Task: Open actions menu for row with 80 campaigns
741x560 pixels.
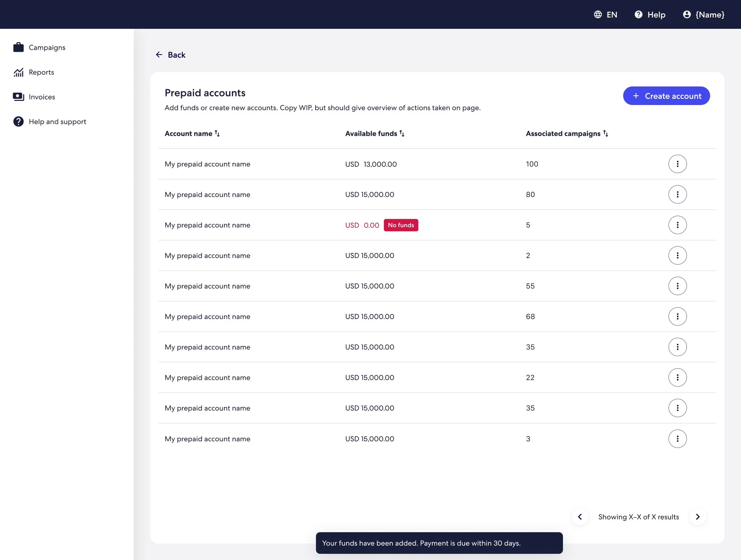Action: (x=678, y=194)
